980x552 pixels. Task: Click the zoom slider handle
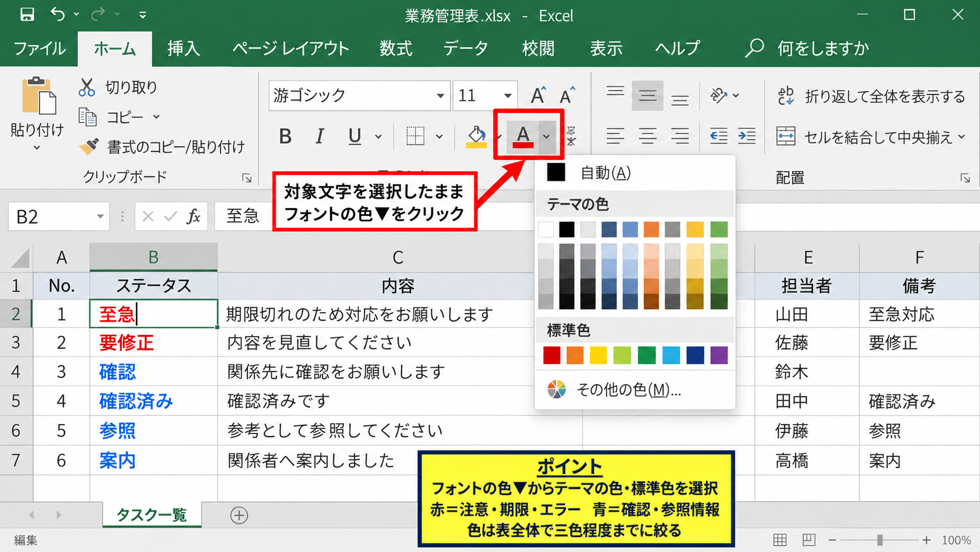880,540
